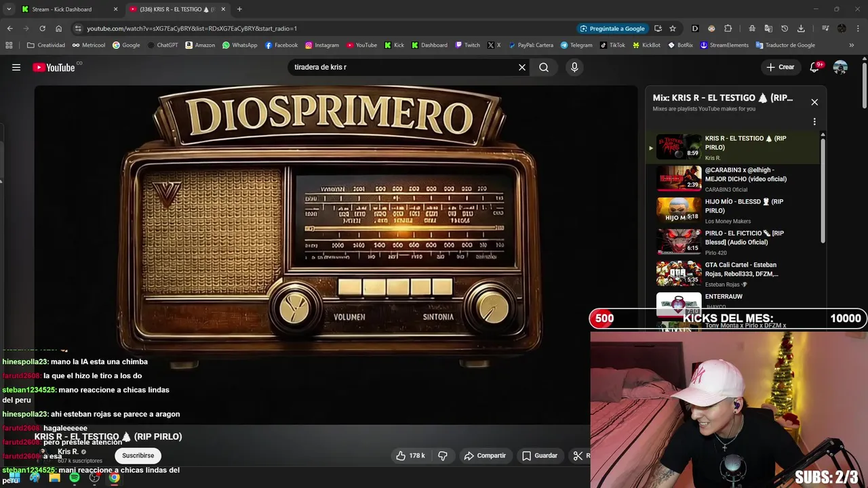Screen dimensions: 868x488
Task: Dislike the video
Action: [443, 455]
